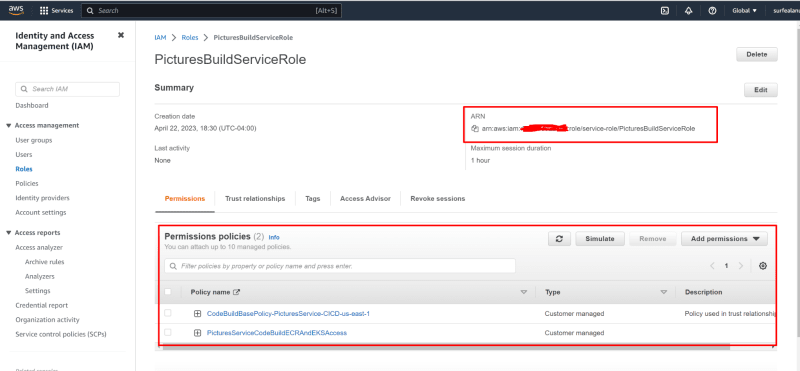The image size is (800, 371).
Task: Open User groups in the sidebar
Action: pos(34,140)
